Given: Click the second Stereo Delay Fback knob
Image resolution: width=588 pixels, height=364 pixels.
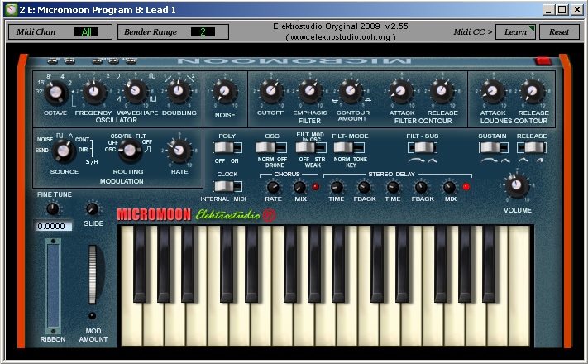Looking at the screenshot, I should (421, 187).
